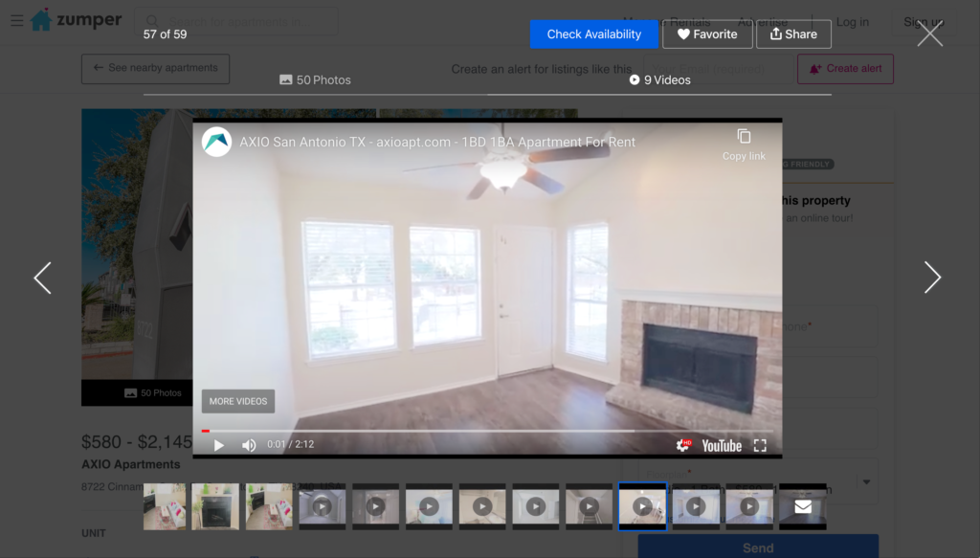Click the AXIO channel avatar
980x558 pixels.
(217, 142)
